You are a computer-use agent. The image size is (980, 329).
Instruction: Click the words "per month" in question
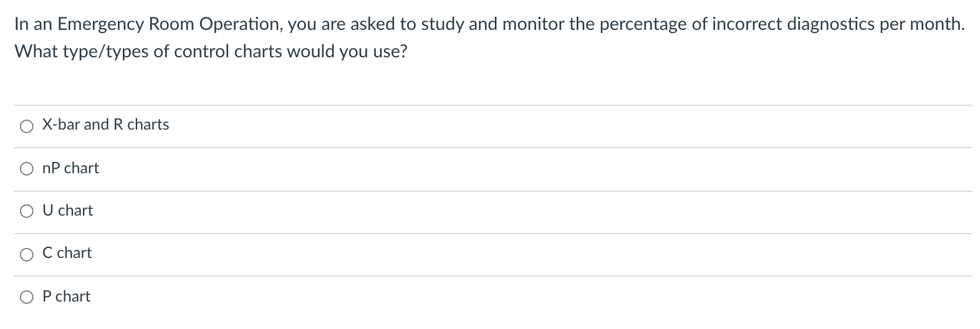921,24
